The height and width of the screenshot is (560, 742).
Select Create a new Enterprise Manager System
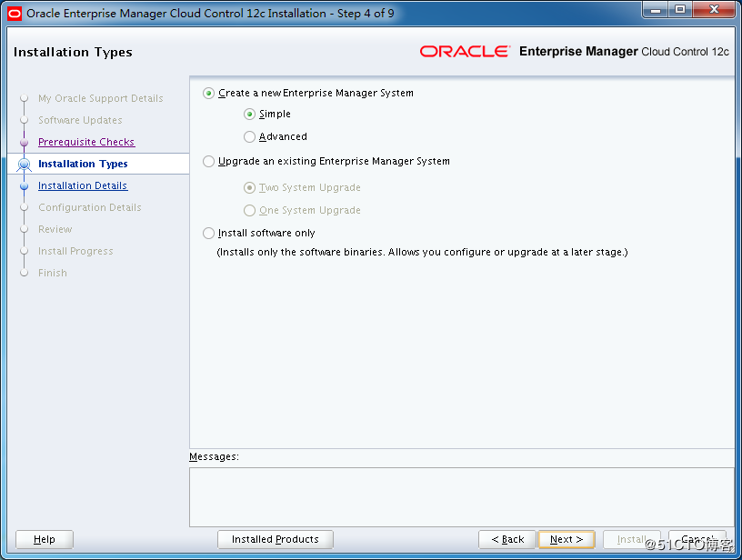coord(209,94)
